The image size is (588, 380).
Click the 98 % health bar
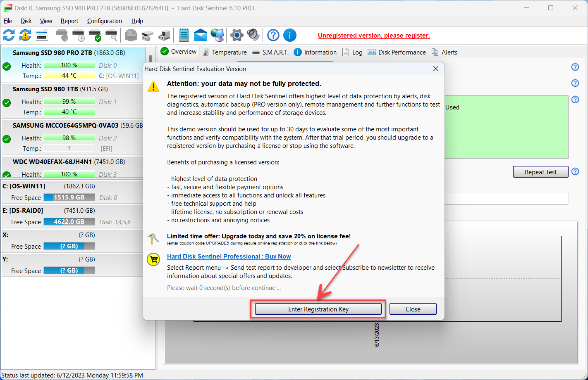[69, 138]
